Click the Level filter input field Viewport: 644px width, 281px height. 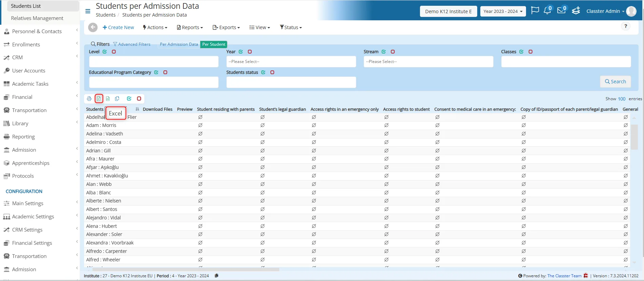(x=154, y=62)
